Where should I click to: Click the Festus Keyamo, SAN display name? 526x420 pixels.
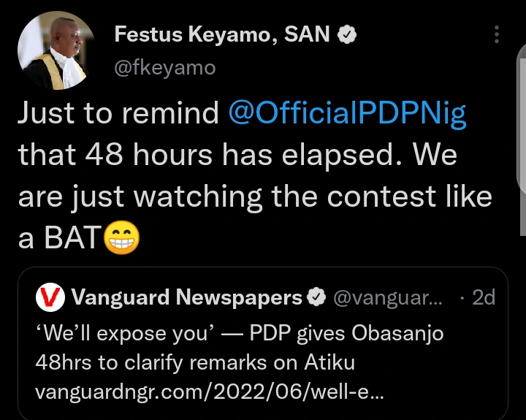(224, 35)
